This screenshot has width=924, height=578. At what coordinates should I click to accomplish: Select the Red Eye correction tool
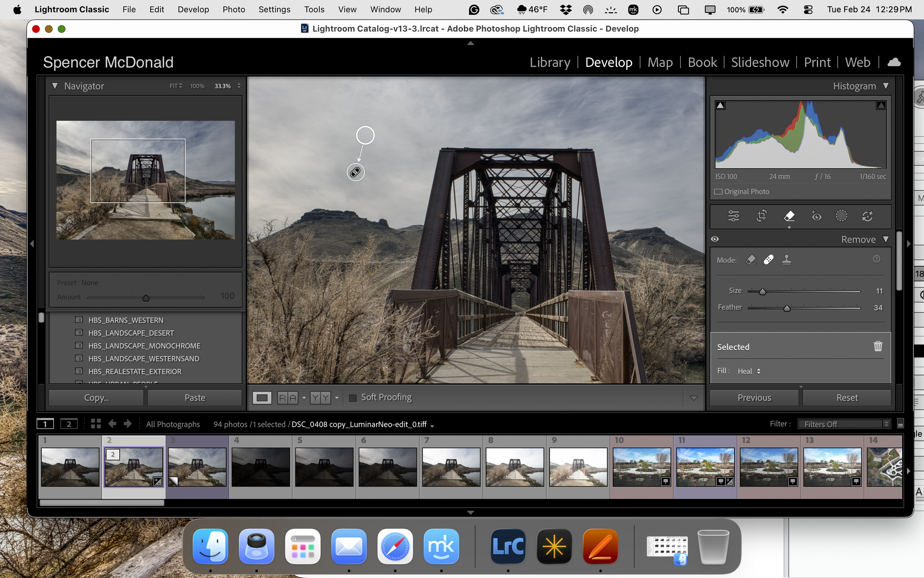(817, 216)
